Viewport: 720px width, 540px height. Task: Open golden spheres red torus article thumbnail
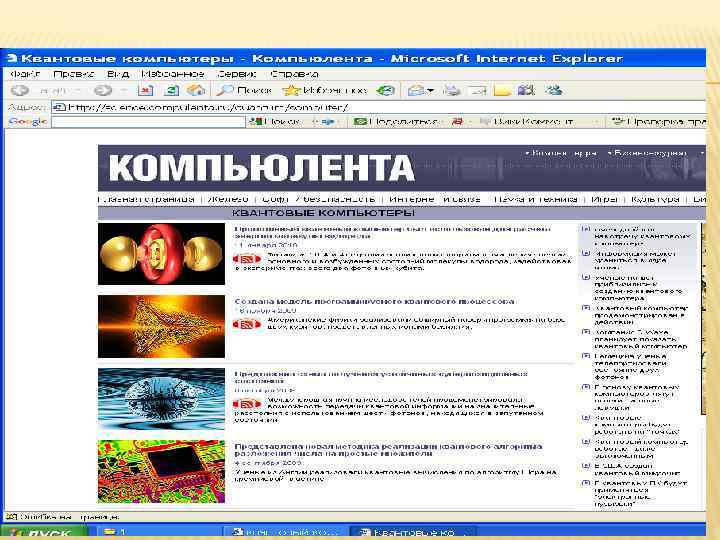coord(162,254)
